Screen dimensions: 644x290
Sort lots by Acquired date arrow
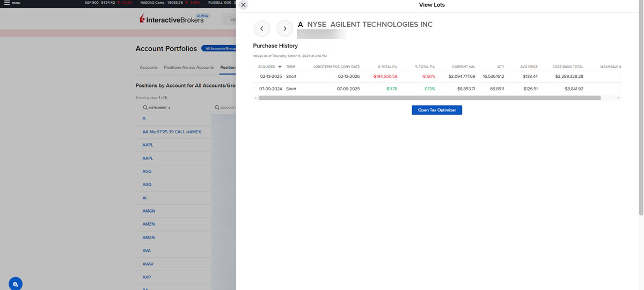click(x=280, y=67)
